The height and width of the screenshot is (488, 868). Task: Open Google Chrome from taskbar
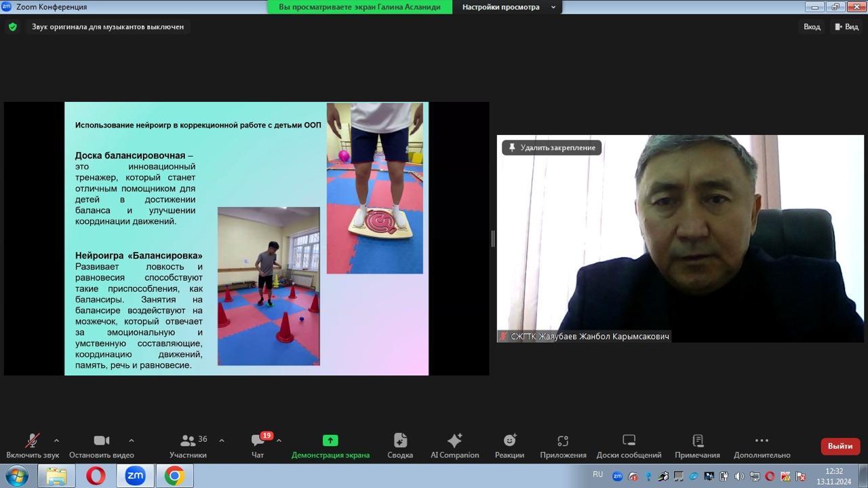point(174,476)
